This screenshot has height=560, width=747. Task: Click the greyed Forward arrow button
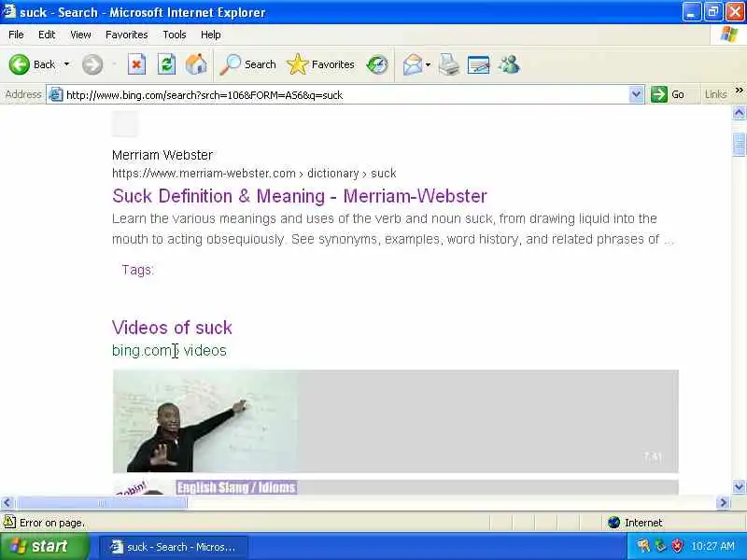click(x=92, y=64)
